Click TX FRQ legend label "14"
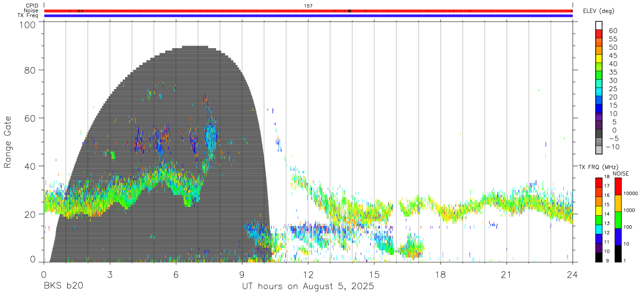 click(x=607, y=214)
